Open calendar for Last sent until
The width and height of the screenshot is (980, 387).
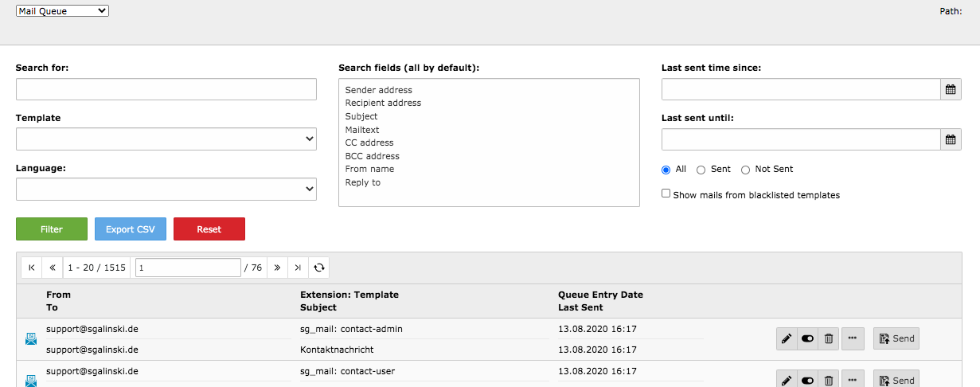click(951, 139)
